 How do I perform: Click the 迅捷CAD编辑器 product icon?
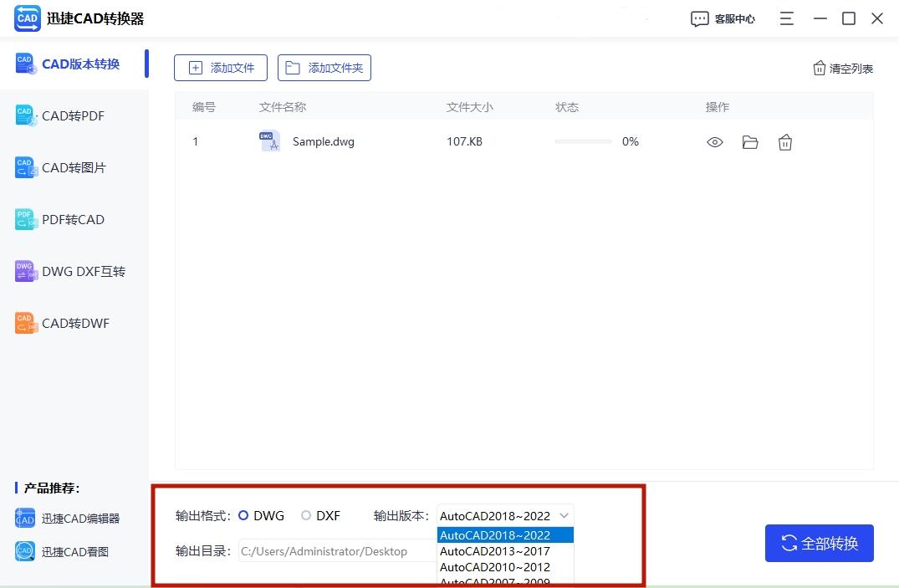(x=24, y=518)
